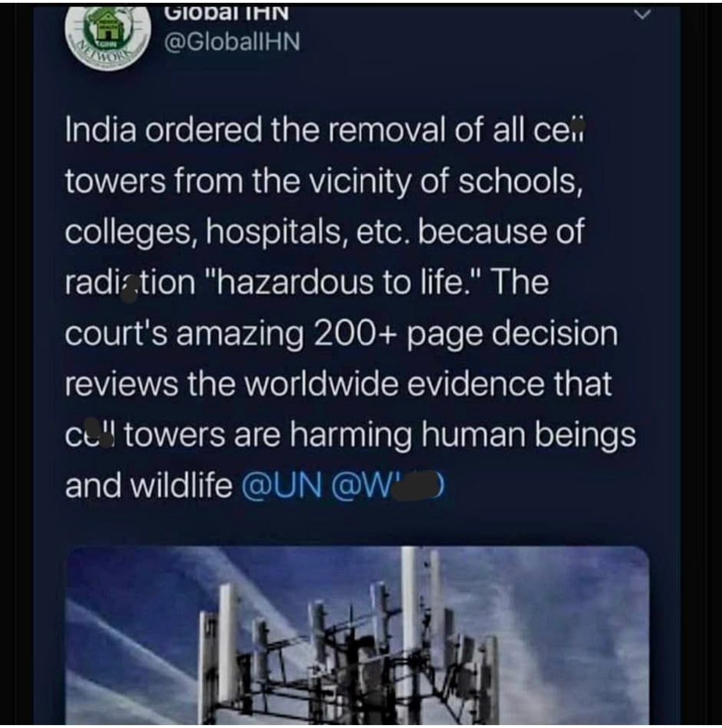The image size is (722, 728).
Task: Click "schools," in the tweet text
Action: 521,181
